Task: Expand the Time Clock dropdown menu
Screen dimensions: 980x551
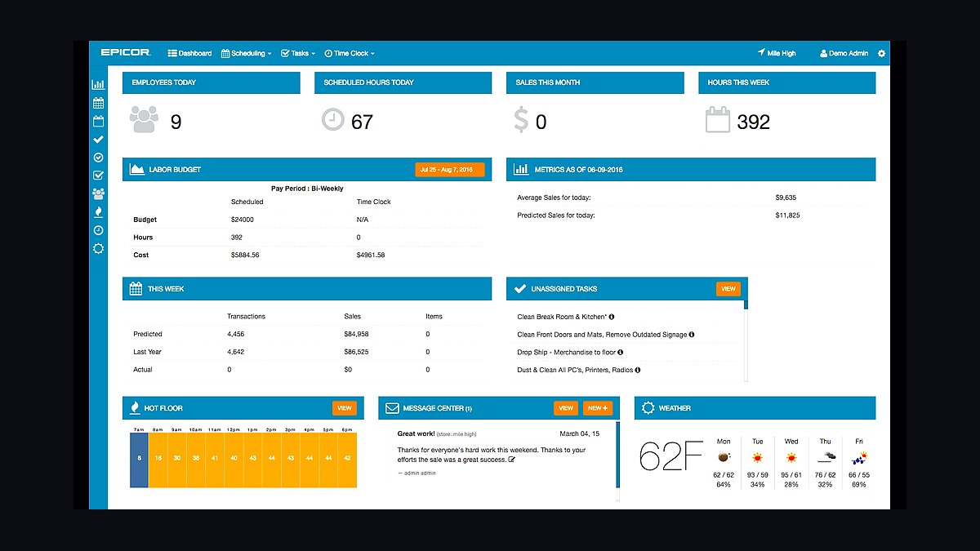Action: pos(350,53)
